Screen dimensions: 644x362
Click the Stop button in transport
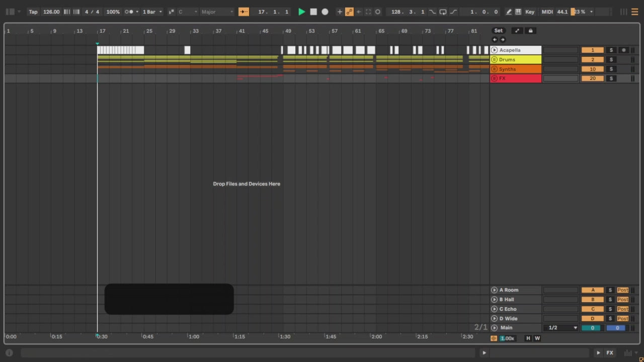[313, 12]
